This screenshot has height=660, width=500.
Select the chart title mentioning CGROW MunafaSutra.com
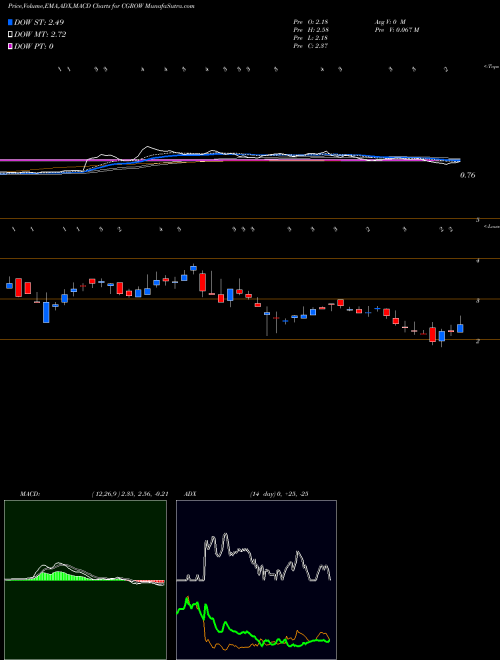(101, 7)
